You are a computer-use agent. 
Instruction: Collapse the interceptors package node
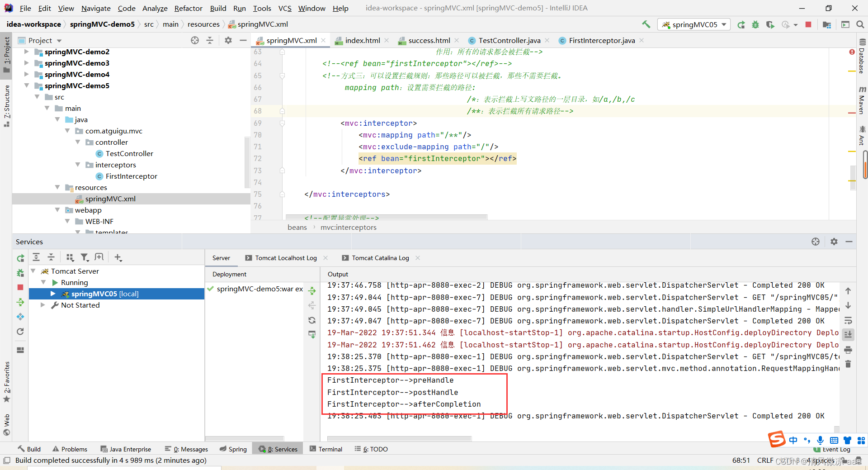[x=78, y=165]
